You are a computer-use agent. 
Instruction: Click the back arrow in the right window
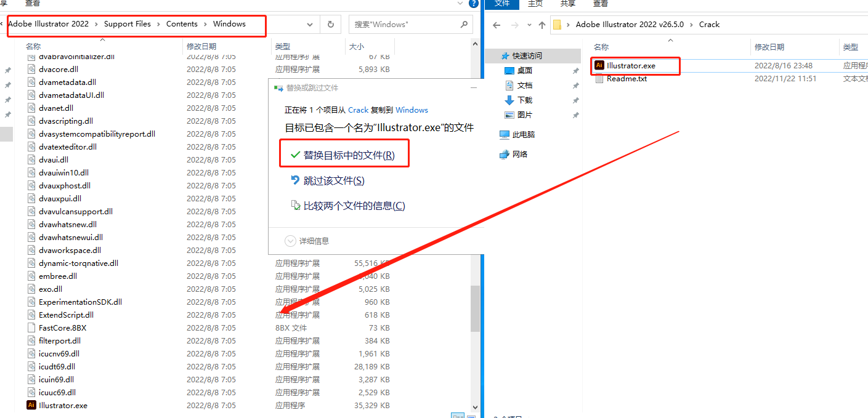pyautogui.click(x=497, y=25)
